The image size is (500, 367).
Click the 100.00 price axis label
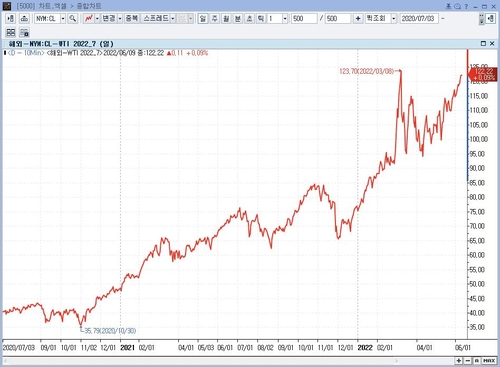(x=479, y=139)
